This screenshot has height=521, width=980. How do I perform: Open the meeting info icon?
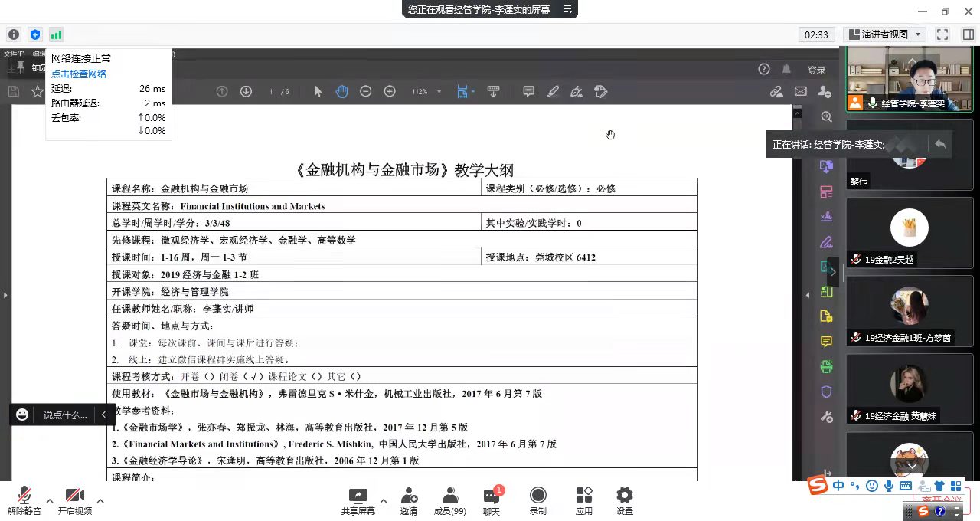pos(14,34)
